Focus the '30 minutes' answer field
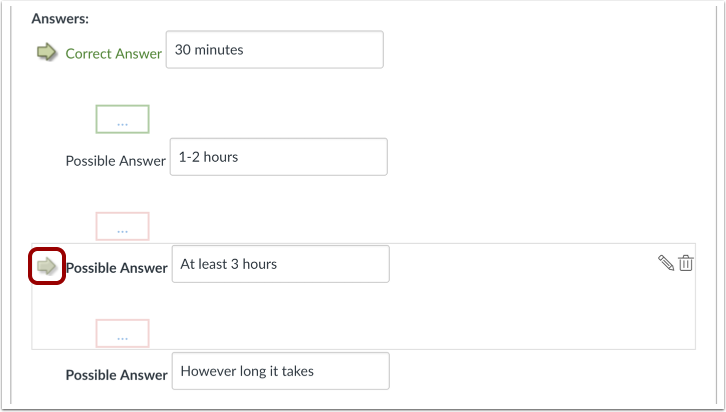Image resolution: width=726 pixels, height=412 pixels. point(273,49)
